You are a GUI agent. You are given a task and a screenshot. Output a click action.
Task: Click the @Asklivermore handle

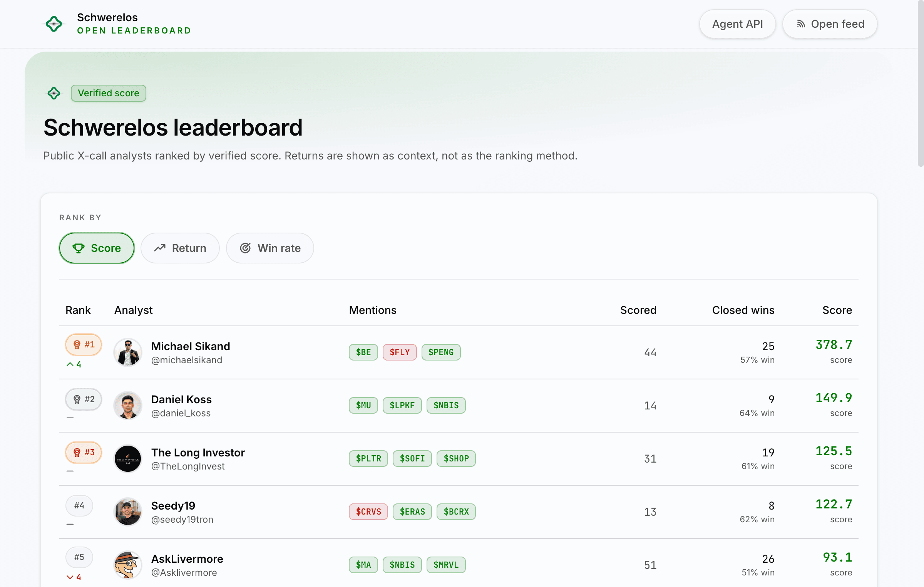pos(184,573)
